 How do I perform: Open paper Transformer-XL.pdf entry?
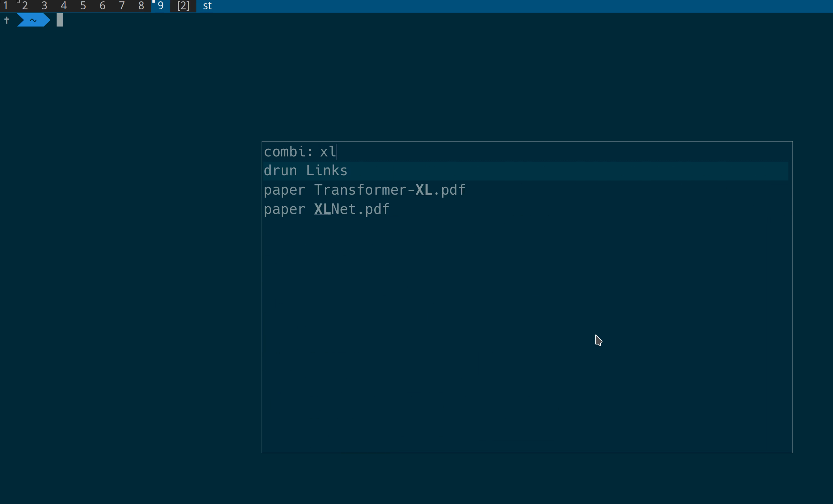pyautogui.click(x=526, y=190)
